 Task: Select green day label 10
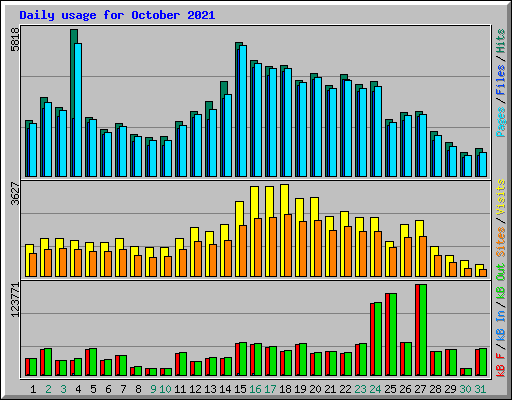coord(165,389)
